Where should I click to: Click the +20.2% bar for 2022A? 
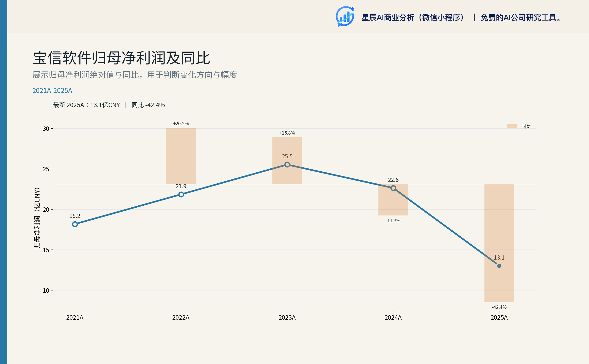coord(181,156)
